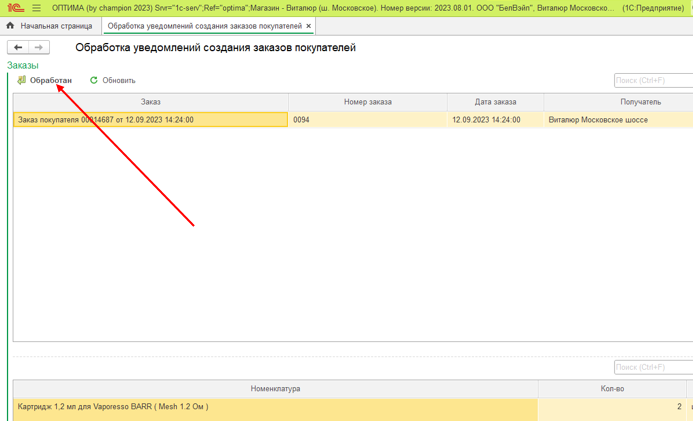The height and width of the screenshot is (421, 693).
Task: Focus the lower items search field
Action: tap(653, 367)
